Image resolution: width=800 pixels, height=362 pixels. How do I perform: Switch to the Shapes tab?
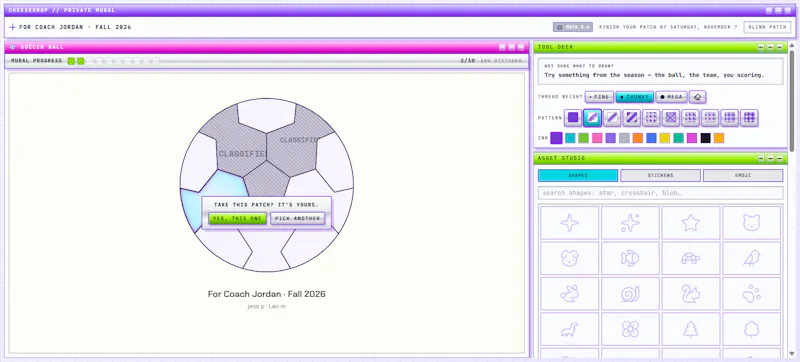tap(578, 175)
